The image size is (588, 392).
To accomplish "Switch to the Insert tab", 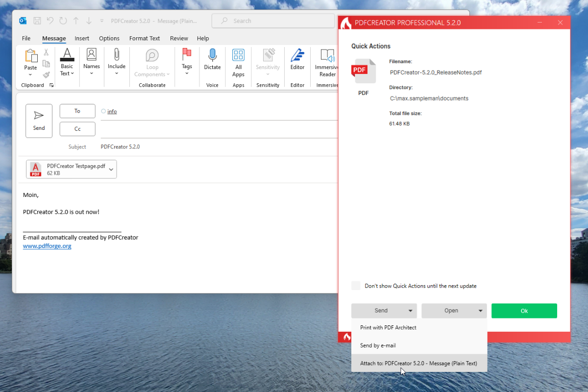I will [82, 38].
